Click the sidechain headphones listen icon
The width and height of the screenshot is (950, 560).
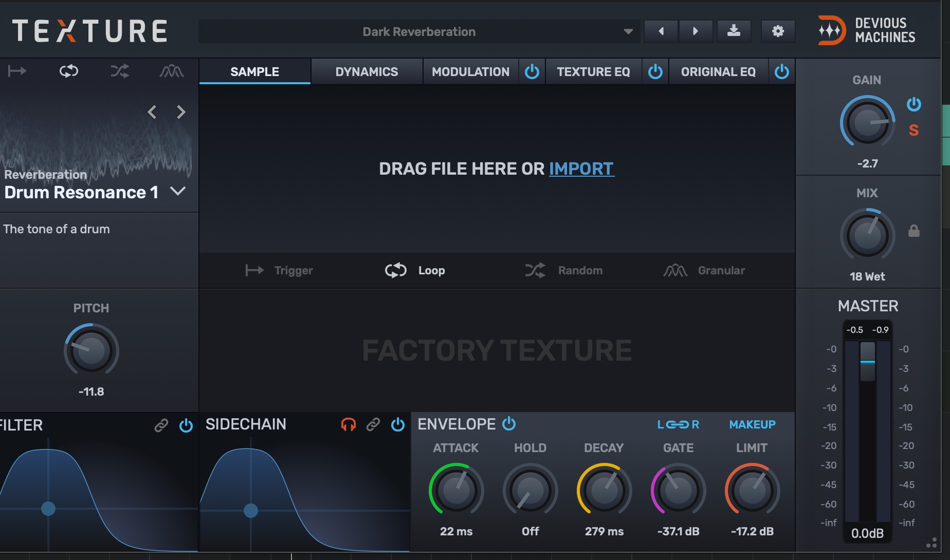click(x=348, y=424)
